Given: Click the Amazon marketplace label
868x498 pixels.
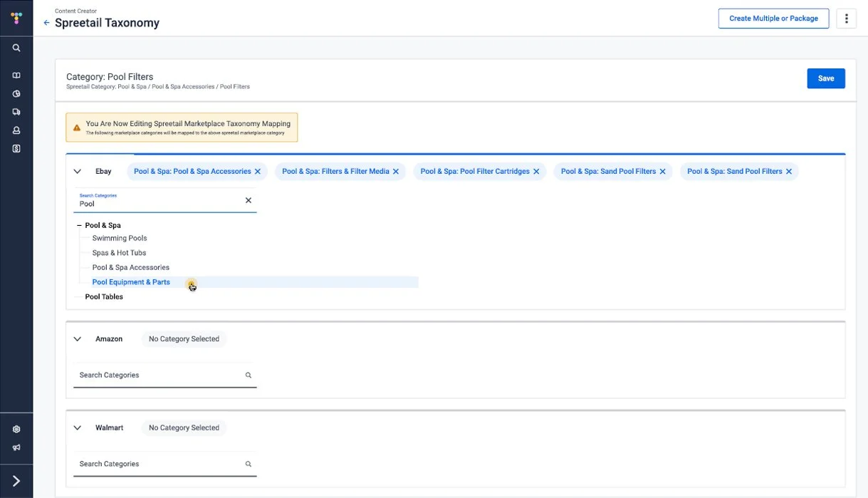Looking at the screenshot, I should point(109,339).
